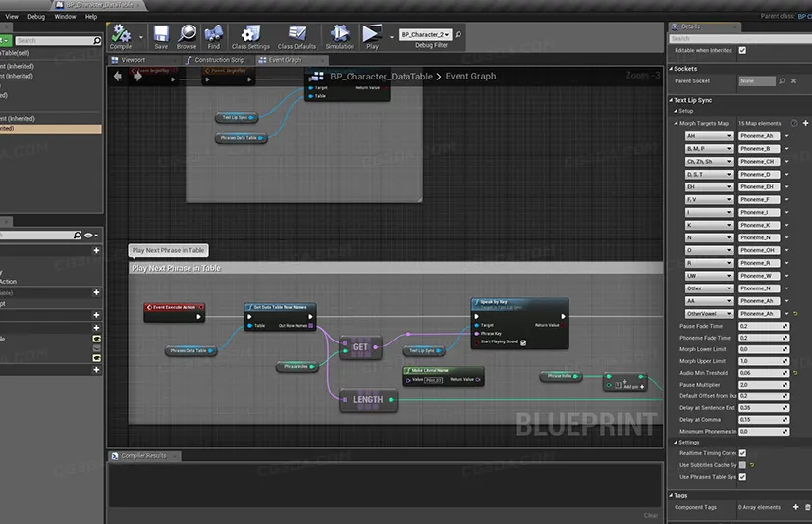Navigate forward with the graph right arrow

[x=137, y=77]
